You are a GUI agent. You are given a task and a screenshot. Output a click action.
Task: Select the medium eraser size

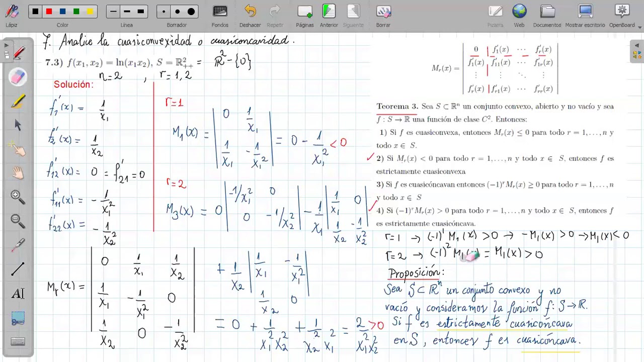[177, 12]
